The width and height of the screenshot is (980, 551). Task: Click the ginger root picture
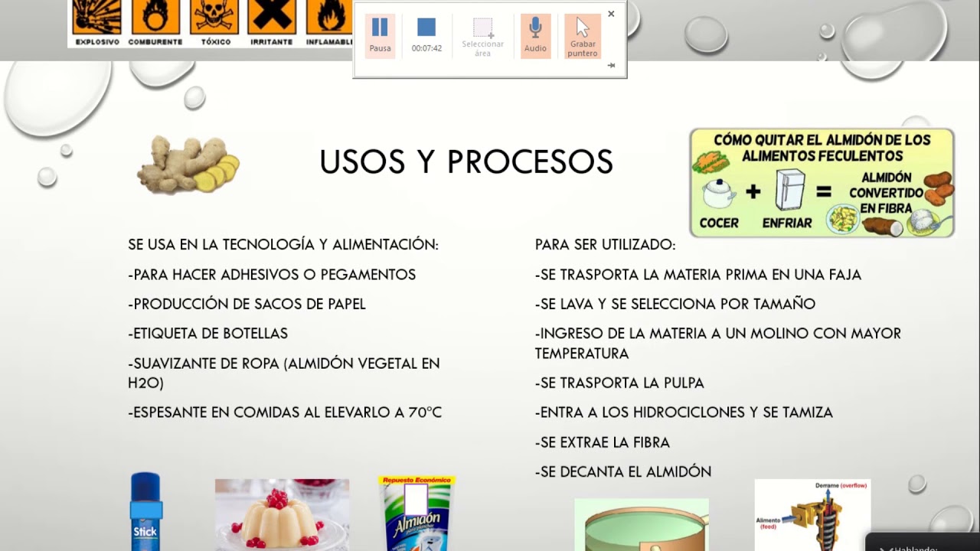[x=188, y=165]
